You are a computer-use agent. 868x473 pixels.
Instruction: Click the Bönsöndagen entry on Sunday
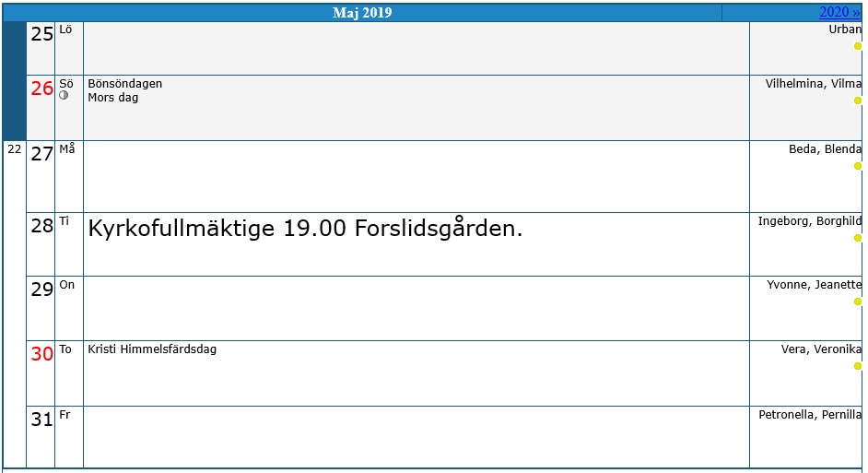point(125,84)
